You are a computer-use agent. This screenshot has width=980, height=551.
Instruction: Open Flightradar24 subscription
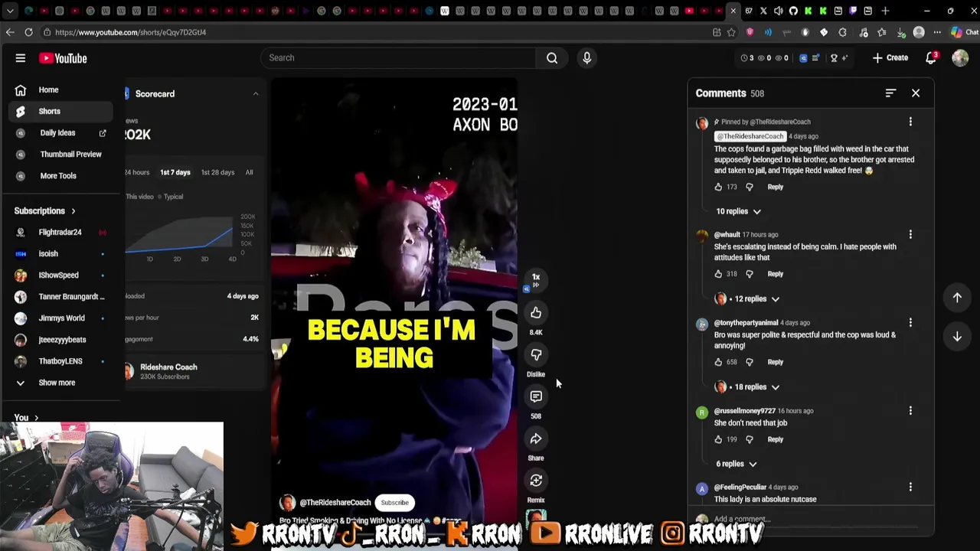click(x=61, y=232)
